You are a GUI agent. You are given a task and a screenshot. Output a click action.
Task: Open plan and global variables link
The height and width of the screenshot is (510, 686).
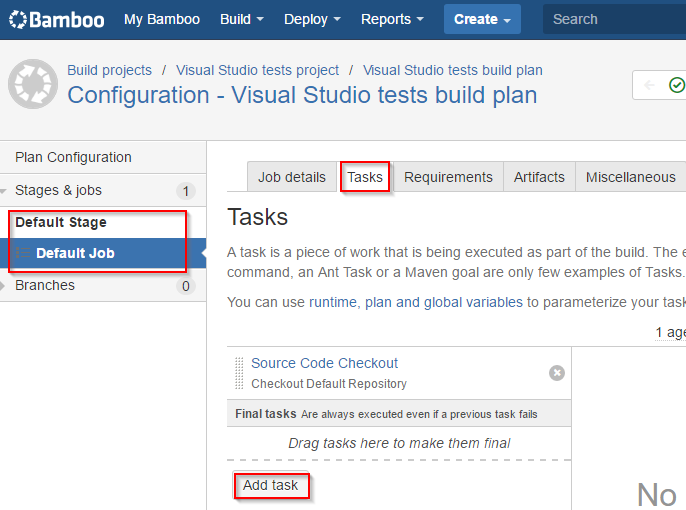click(x=444, y=302)
